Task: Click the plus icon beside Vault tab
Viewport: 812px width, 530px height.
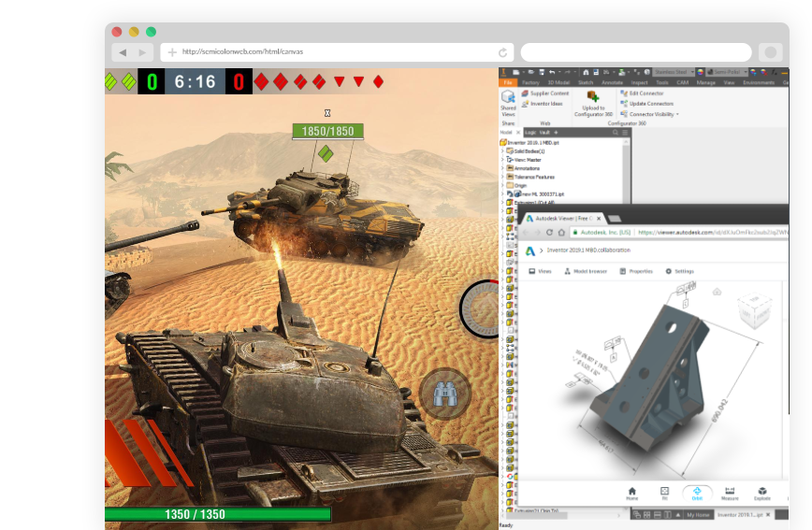Action: 557,133
